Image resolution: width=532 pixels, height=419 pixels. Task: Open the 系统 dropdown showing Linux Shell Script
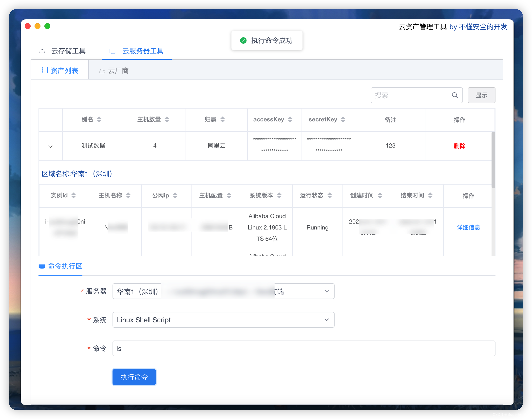327,320
